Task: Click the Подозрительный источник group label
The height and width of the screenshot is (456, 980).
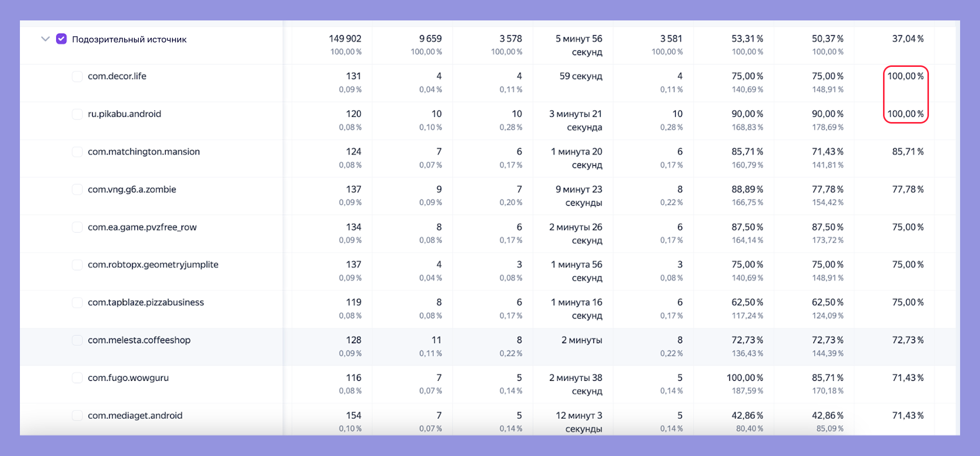Action: (129, 39)
